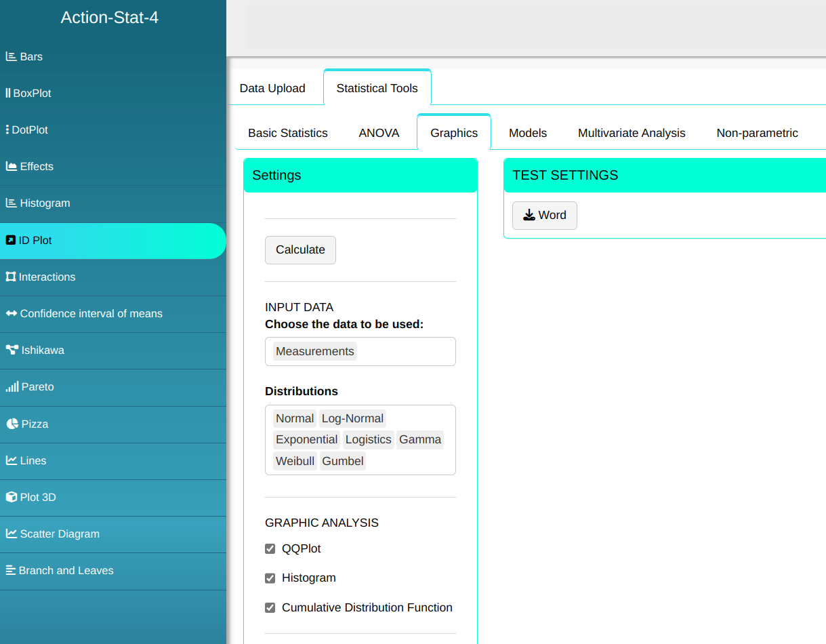Viewport: 826px width, 644px height.
Task: Toggle Cumulative Distribution Function checkbox
Action: [x=270, y=608]
